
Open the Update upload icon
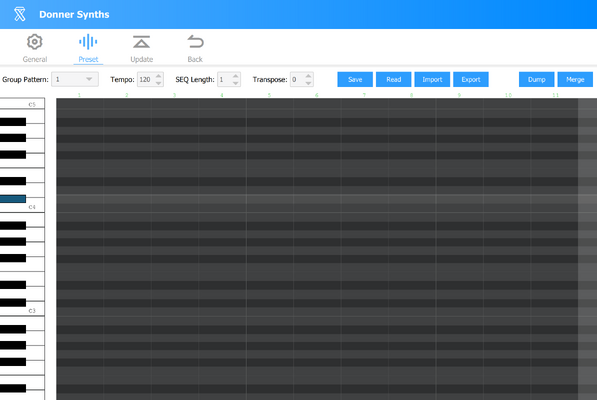(x=141, y=42)
